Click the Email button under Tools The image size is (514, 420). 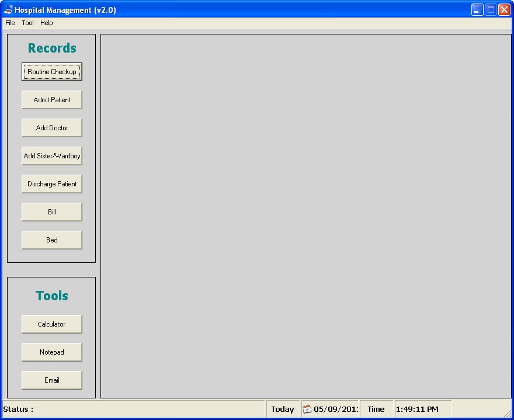[51, 380]
